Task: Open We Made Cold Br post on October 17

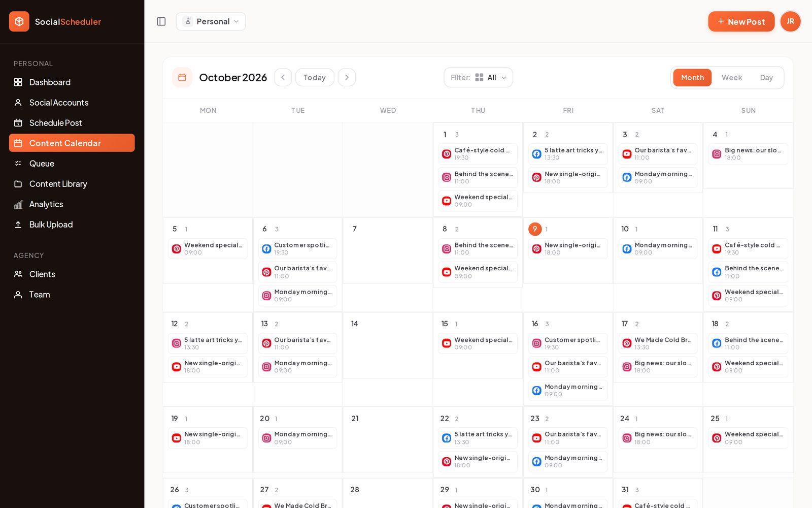Action: (658, 343)
